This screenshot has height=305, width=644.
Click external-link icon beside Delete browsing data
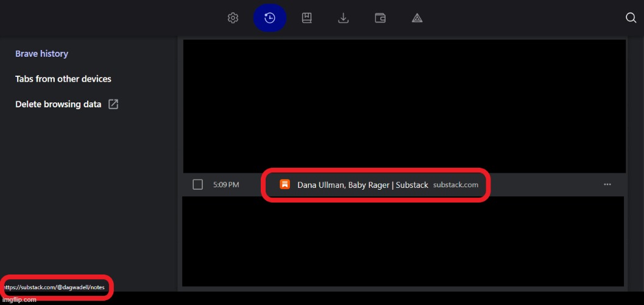pyautogui.click(x=113, y=104)
